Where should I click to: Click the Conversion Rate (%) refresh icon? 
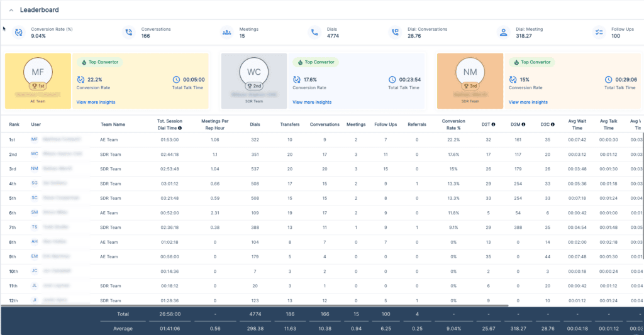(18, 33)
